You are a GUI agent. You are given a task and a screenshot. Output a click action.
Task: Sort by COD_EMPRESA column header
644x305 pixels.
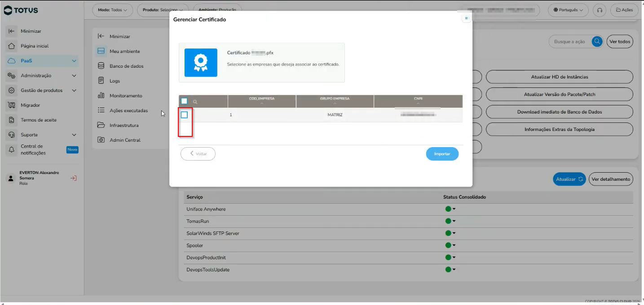tap(262, 101)
